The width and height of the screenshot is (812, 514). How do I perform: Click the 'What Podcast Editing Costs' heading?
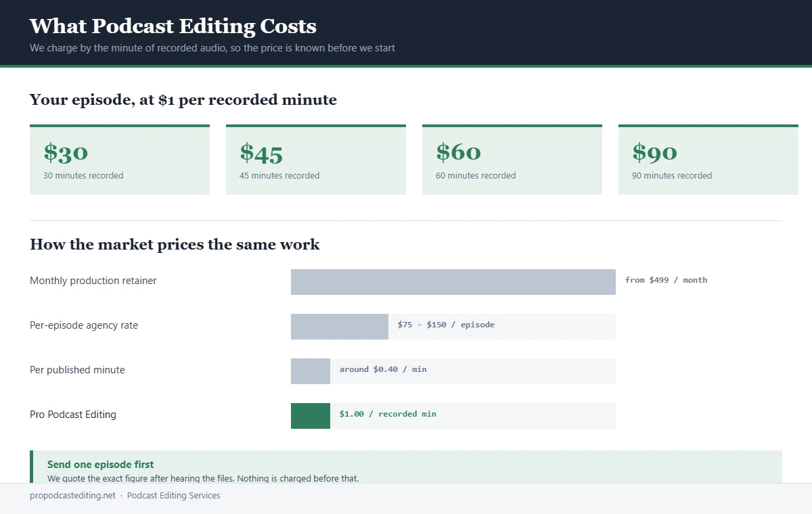coord(173,26)
